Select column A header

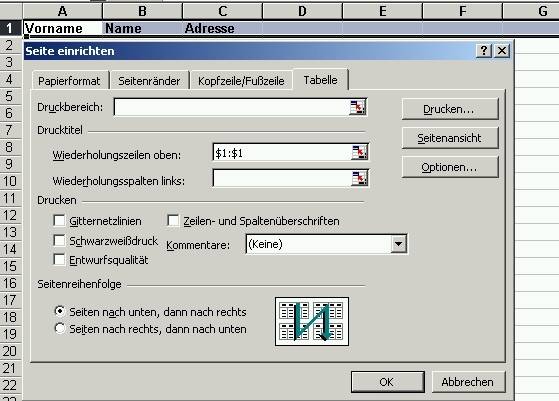point(62,11)
